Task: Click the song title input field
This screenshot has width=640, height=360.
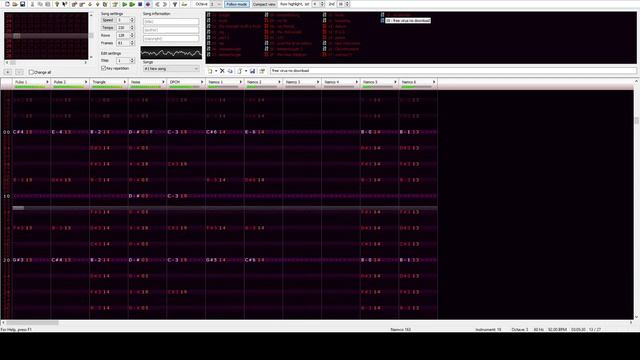Action: pos(171,21)
